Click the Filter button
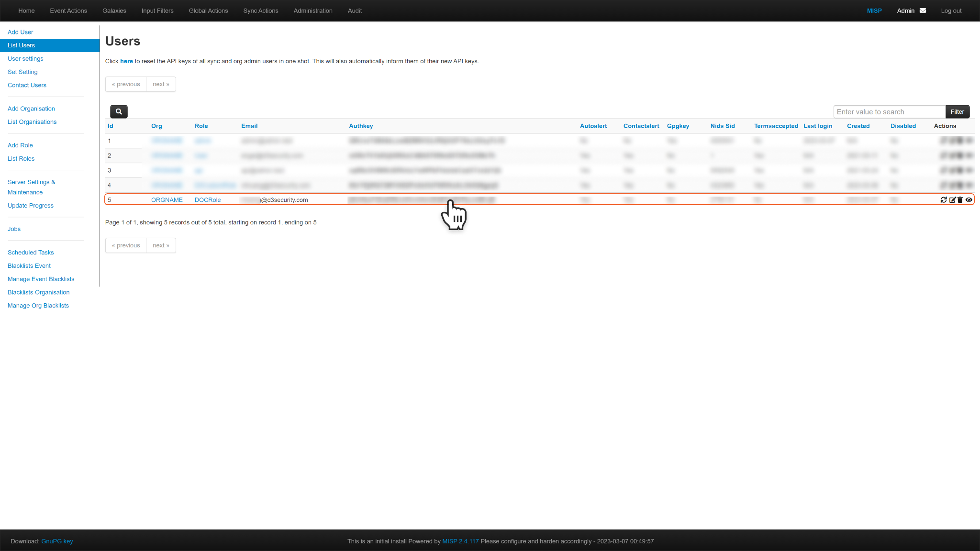The image size is (980, 551). [957, 112]
